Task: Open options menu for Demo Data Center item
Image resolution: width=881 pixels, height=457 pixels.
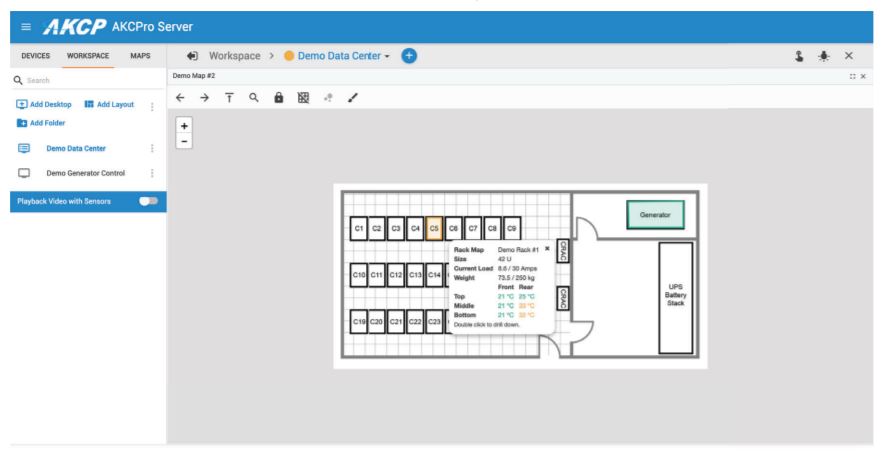Action: [x=152, y=148]
